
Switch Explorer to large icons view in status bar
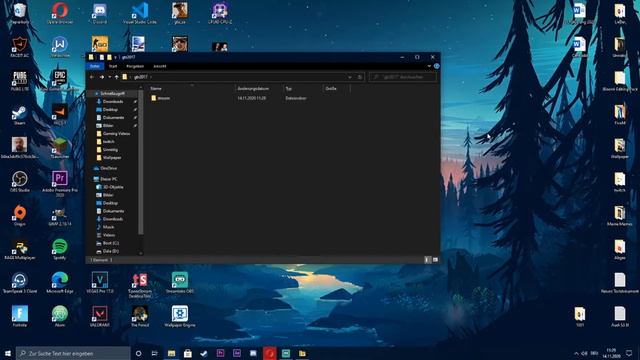[435, 260]
